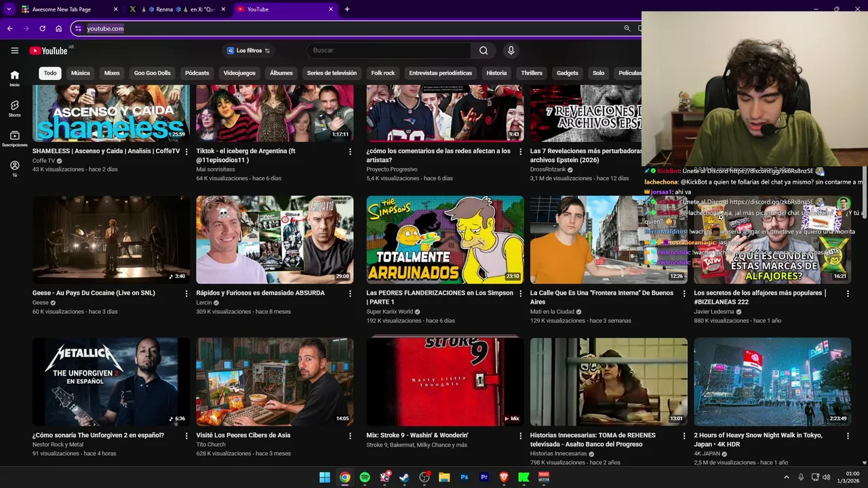
Task: Open Spotify from the taskbar
Action: 365,477
